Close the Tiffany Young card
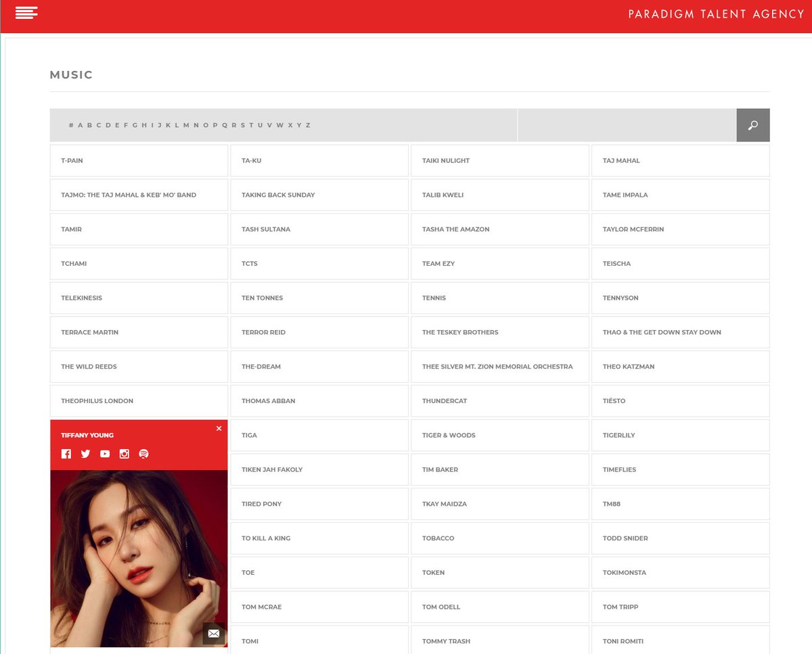Image resolution: width=812 pixels, height=654 pixels. point(219,428)
